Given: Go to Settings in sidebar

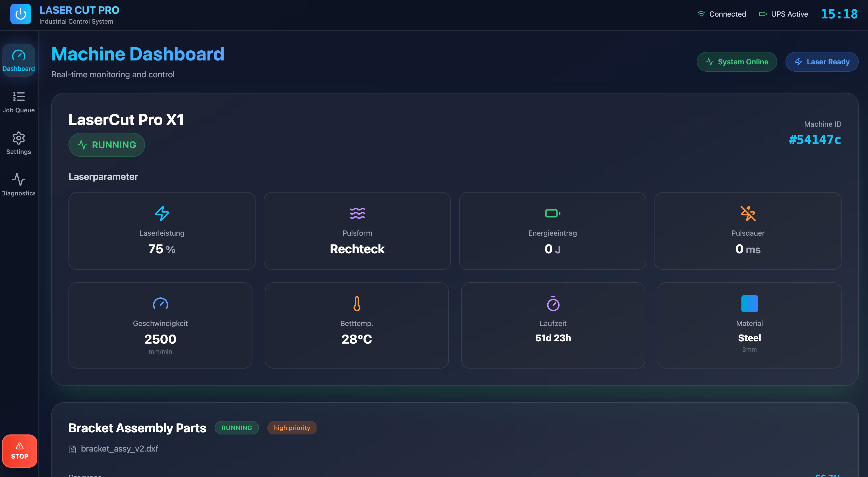Looking at the screenshot, I should tap(18, 144).
